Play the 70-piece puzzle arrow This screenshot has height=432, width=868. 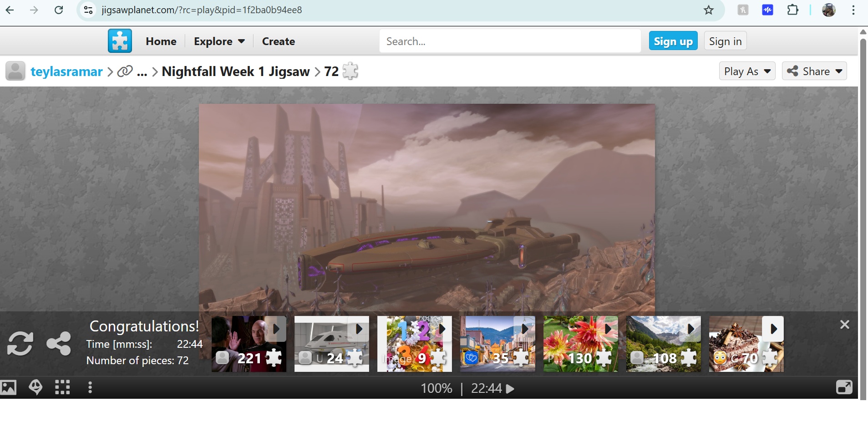coord(773,329)
